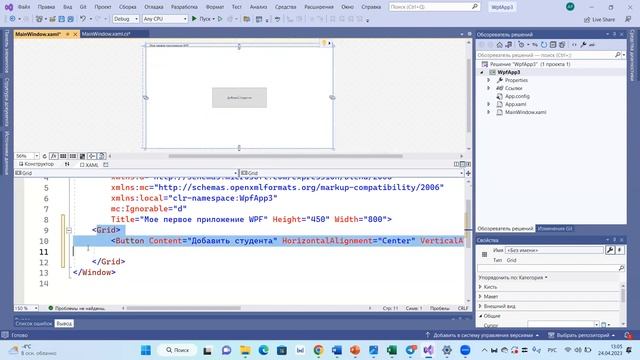Collapse the WpfApp3 project node
This screenshot has height=360, width=640.
[482, 72]
